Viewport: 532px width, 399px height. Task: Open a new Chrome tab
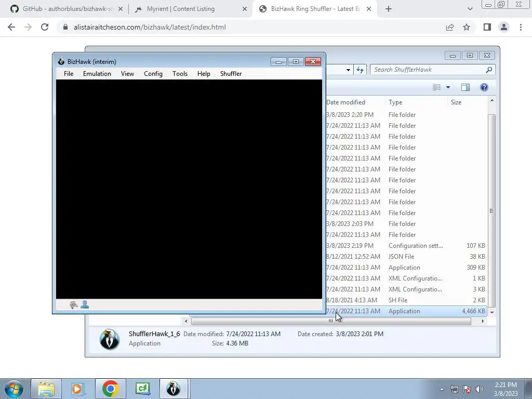pos(389,9)
